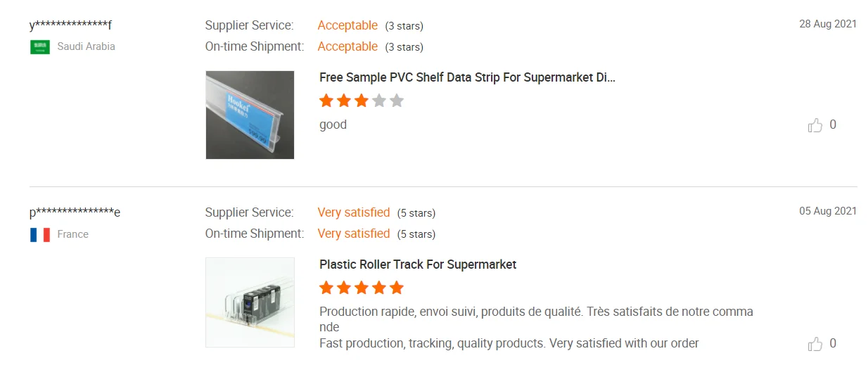868x389 pixels.
Task: Click the 'good' review comment text
Action: click(333, 125)
